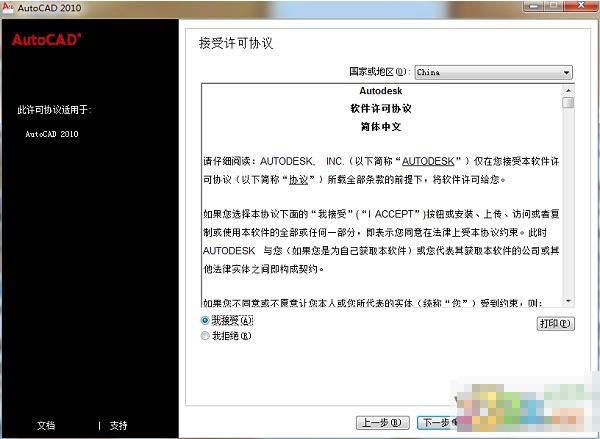Click the underlined AUTODESK text in agreement
This screenshot has width=600, height=439.
pyautogui.click(x=425, y=158)
